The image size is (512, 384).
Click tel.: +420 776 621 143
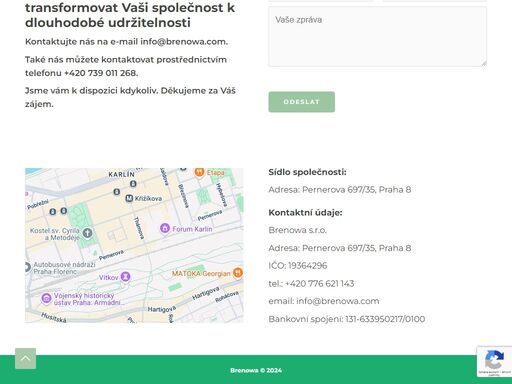click(311, 284)
